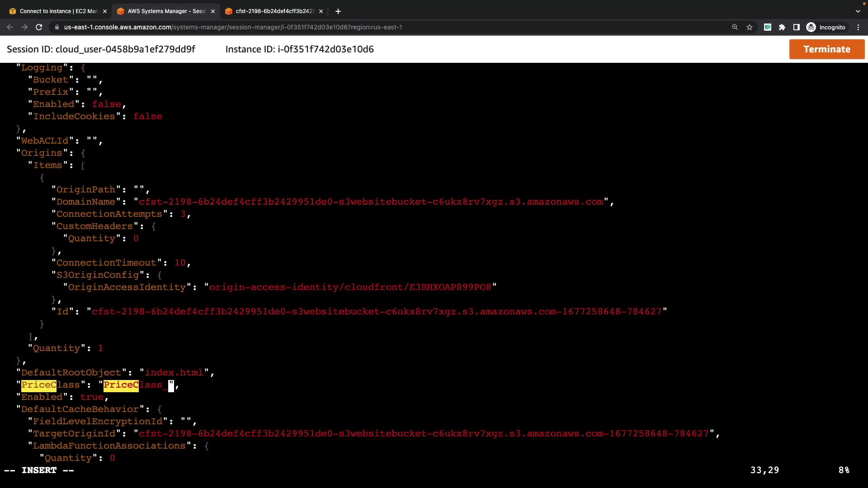Open a new browser tab
Screen dimensions: 868x488
338,11
